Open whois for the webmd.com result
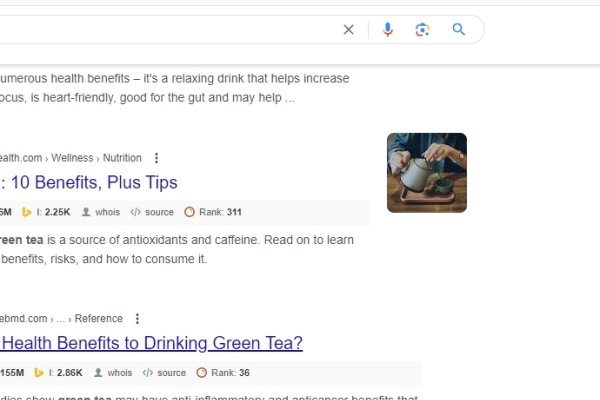The height and width of the screenshot is (400, 600). (113, 373)
